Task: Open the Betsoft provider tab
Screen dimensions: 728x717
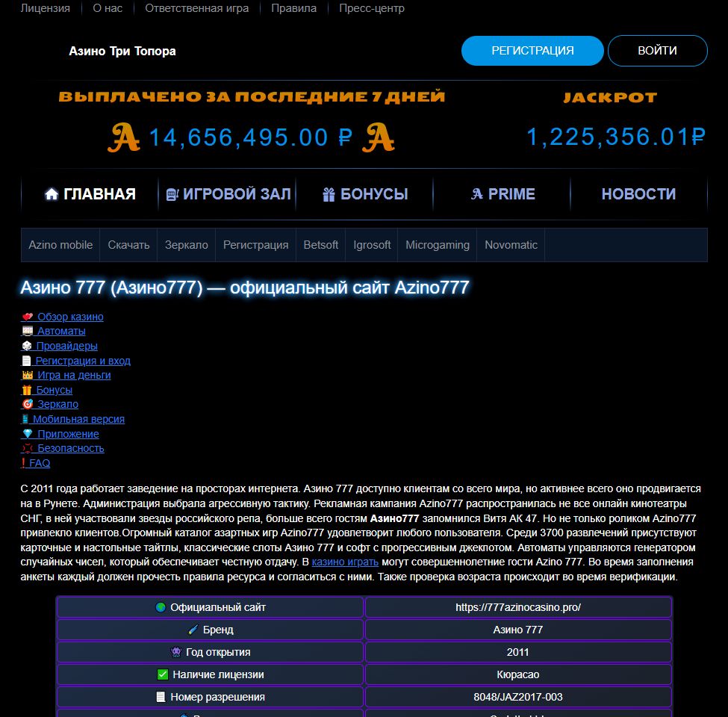Action: (x=320, y=244)
